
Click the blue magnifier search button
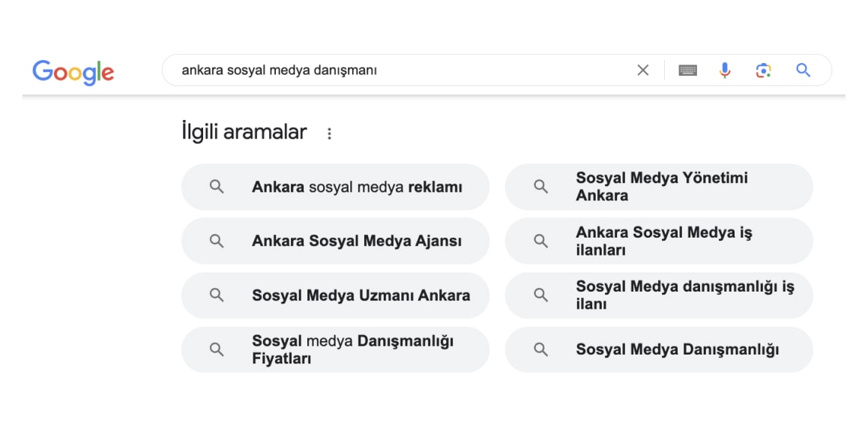pyautogui.click(x=804, y=70)
